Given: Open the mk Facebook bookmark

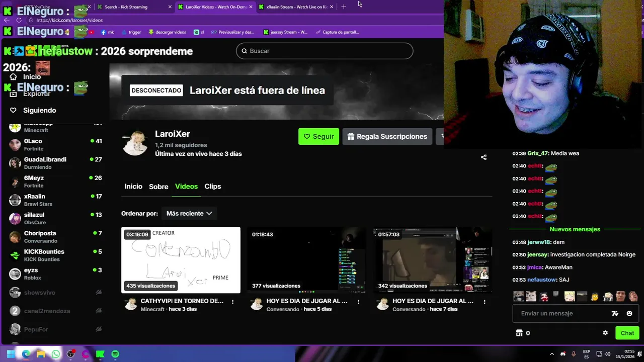Looking at the screenshot, I should tap(108, 32).
